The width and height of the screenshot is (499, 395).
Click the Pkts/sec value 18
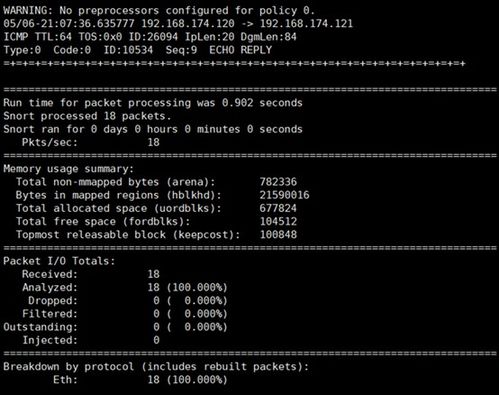coord(153,143)
